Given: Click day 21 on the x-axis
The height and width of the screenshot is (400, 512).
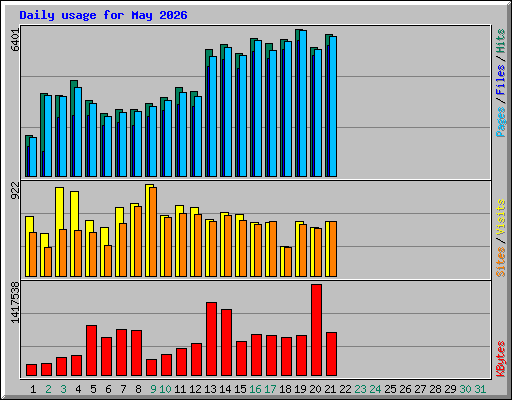Looking at the screenshot, I should 330,389.
